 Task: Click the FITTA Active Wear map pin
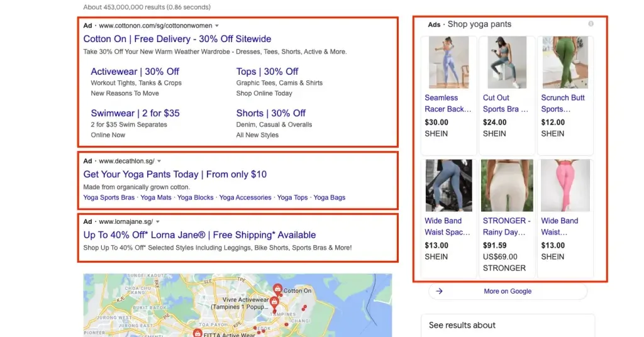[197, 333]
